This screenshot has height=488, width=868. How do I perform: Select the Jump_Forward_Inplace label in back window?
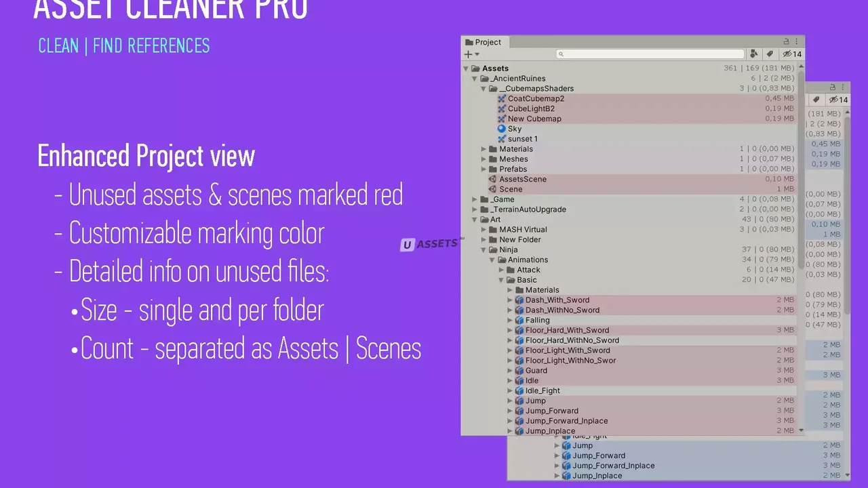click(x=614, y=466)
